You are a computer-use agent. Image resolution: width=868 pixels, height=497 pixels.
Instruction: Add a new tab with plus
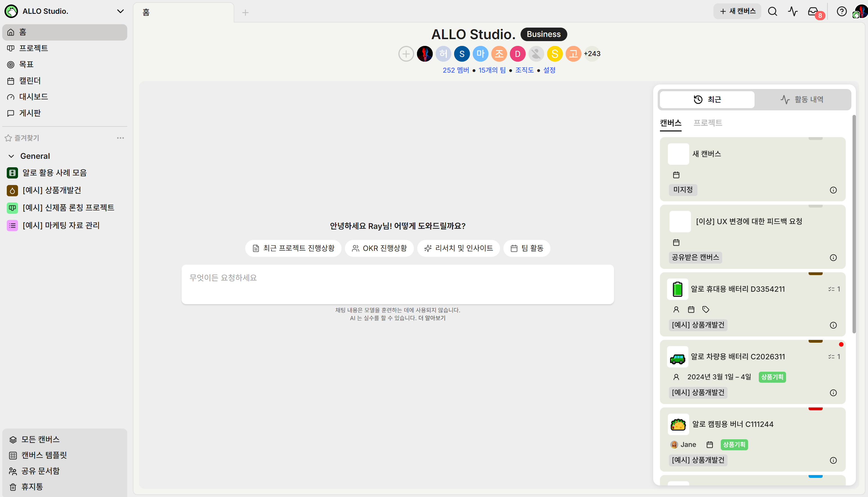coord(245,13)
